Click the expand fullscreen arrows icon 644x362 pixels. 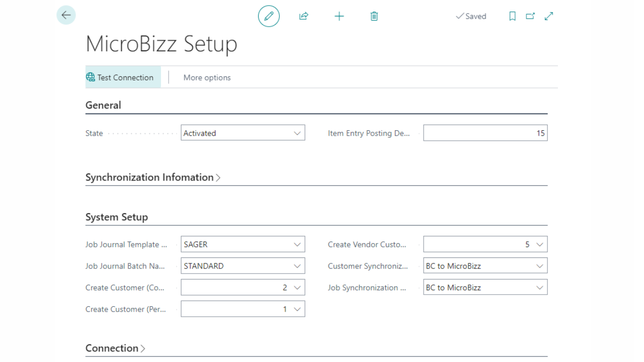tap(549, 16)
